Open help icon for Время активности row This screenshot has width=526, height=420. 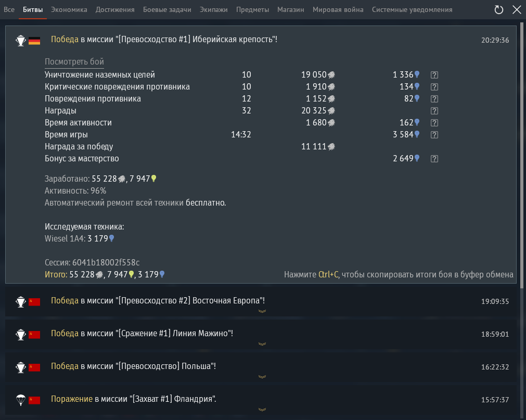tap(434, 123)
